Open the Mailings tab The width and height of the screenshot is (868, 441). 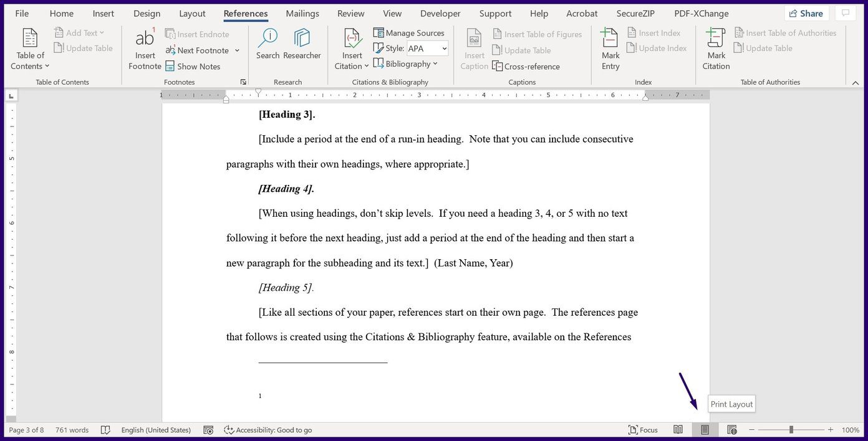tap(302, 13)
